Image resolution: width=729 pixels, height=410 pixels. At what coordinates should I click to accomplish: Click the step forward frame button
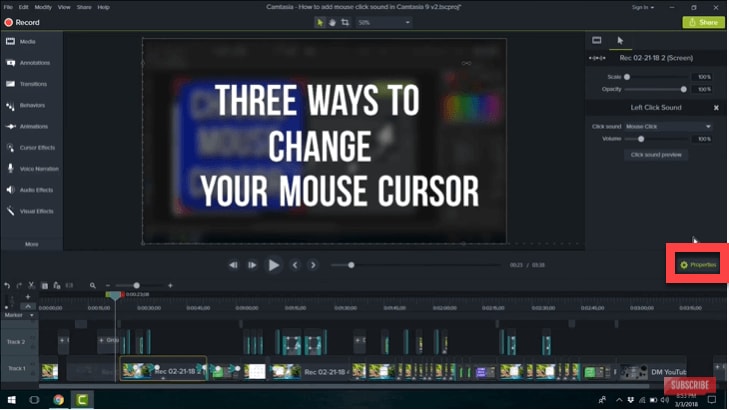tap(252, 265)
